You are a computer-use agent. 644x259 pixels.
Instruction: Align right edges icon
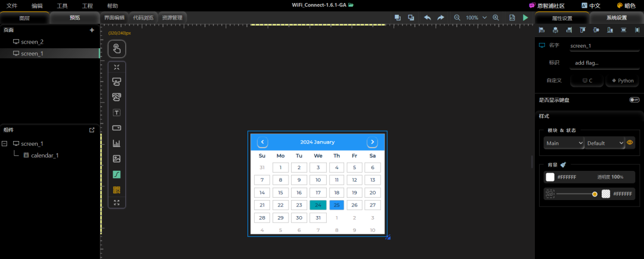coord(569,30)
